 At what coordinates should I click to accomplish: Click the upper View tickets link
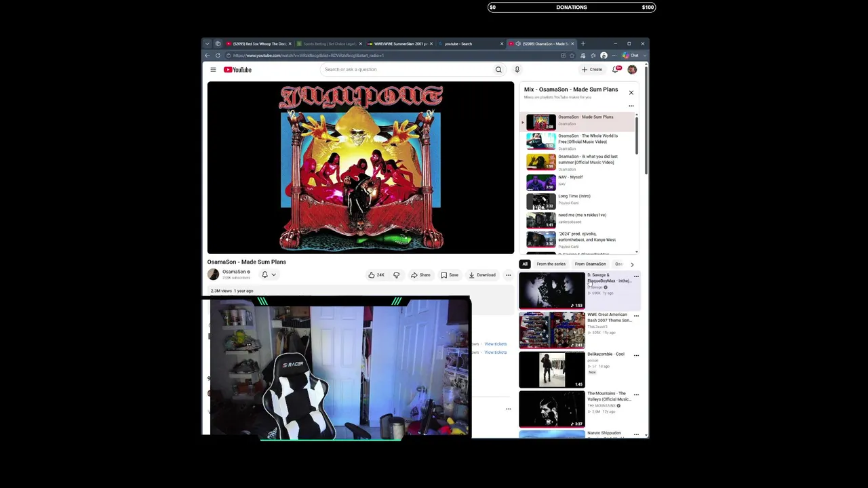click(x=496, y=344)
